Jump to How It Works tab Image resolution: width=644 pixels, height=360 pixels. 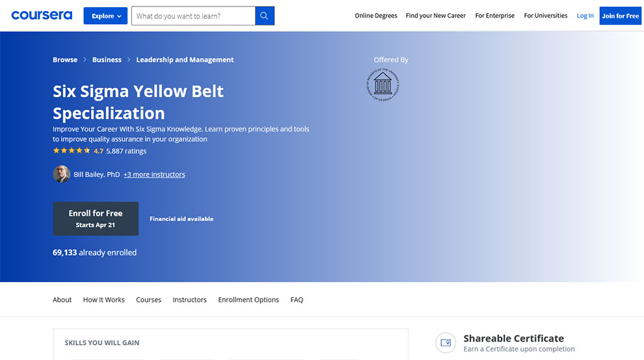104,299
